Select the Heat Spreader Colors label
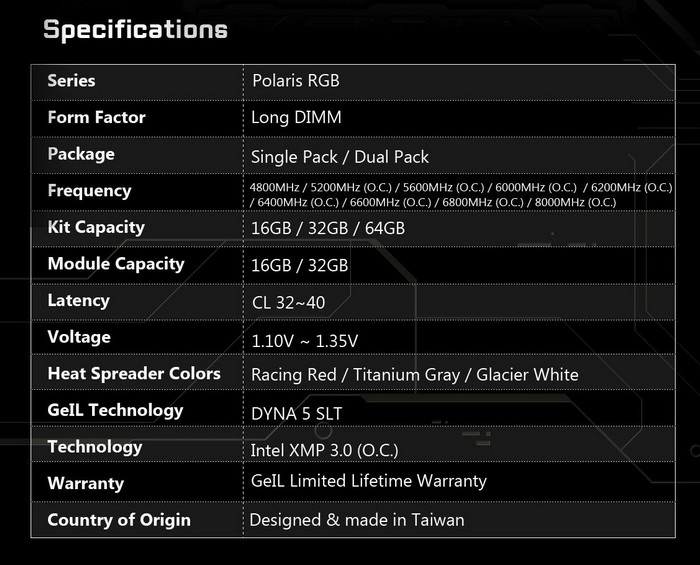 click(134, 374)
